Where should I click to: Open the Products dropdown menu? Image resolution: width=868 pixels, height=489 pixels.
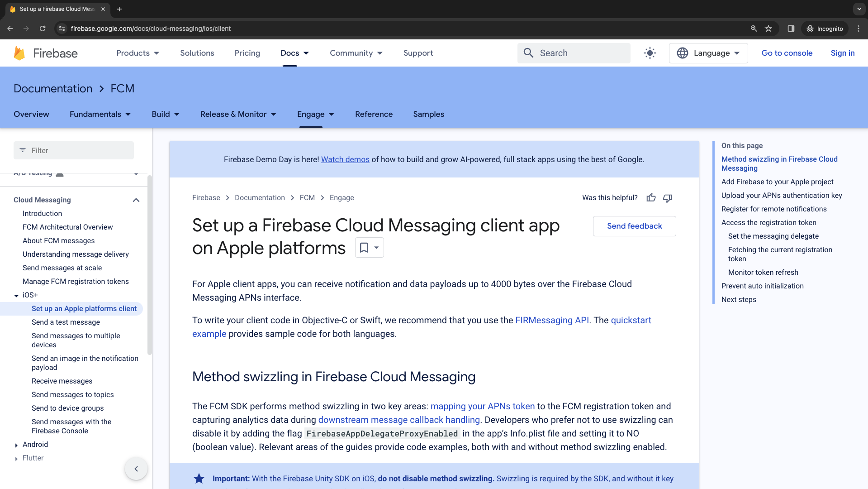(138, 53)
